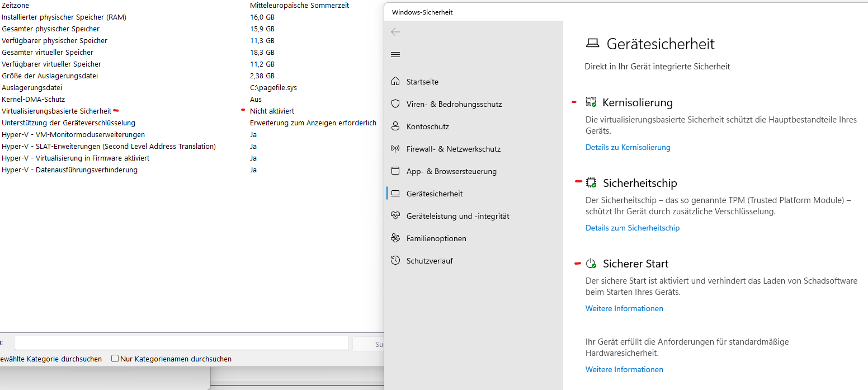Click the Firewall- & Netzwerkschutz antenna icon
Viewport: 868px width, 390px height.
tap(395, 149)
